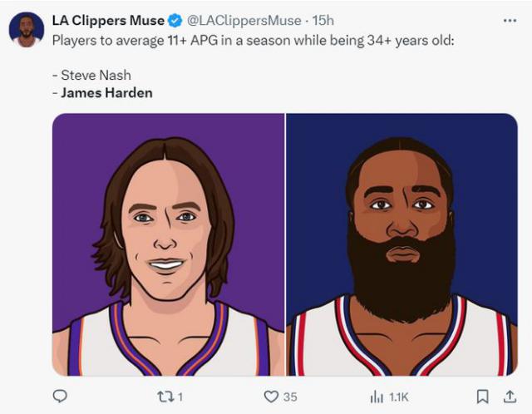Screen dimensions: 532x414
Task: Open the view analytics bar chart icon
Action: [376, 397]
